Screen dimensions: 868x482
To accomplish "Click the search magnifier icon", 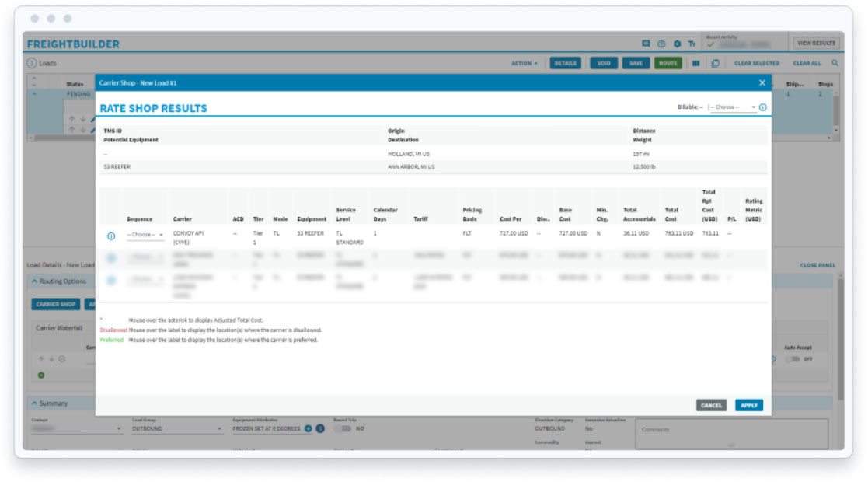I will point(835,64).
